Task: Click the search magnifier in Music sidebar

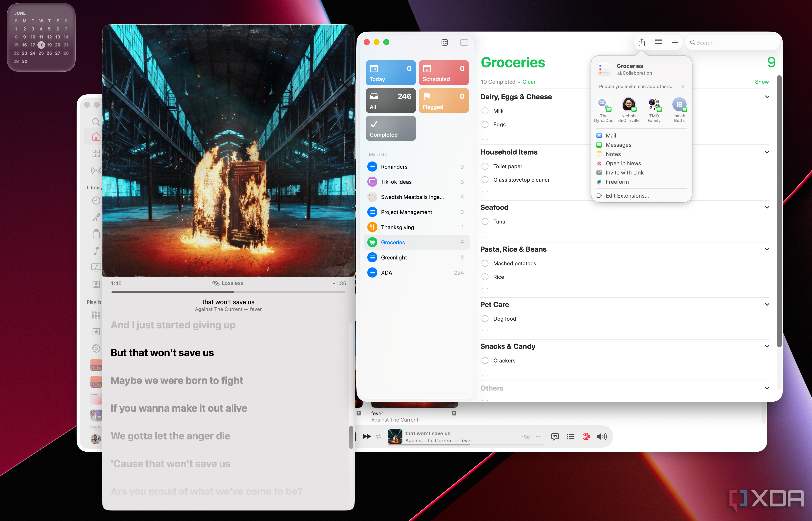Action: point(96,122)
